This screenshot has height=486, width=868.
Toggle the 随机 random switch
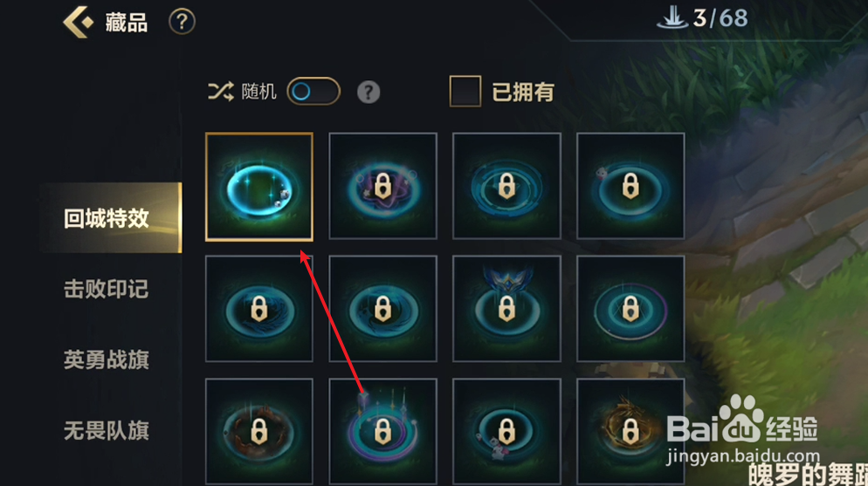pyautogui.click(x=313, y=92)
